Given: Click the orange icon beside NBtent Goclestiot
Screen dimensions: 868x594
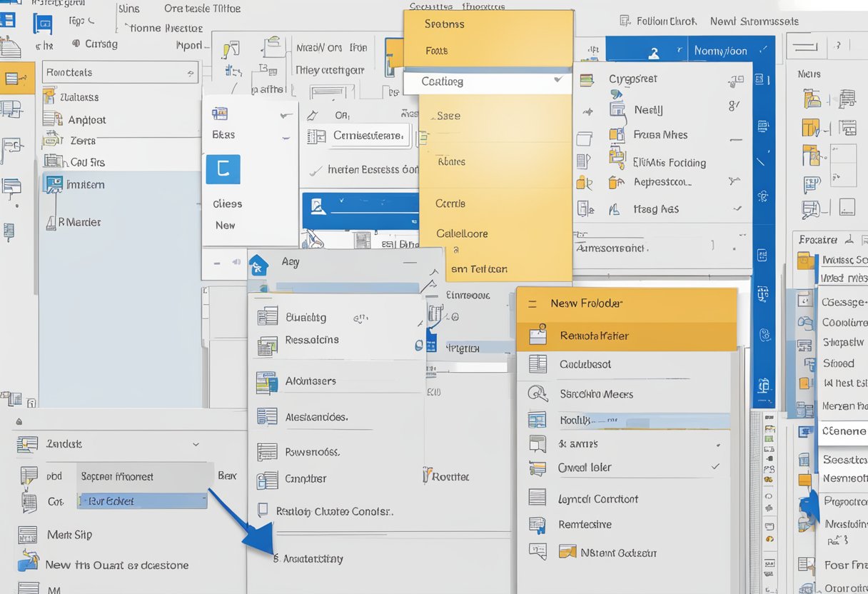Looking at the screenshot, I should (x=567, y=552).
